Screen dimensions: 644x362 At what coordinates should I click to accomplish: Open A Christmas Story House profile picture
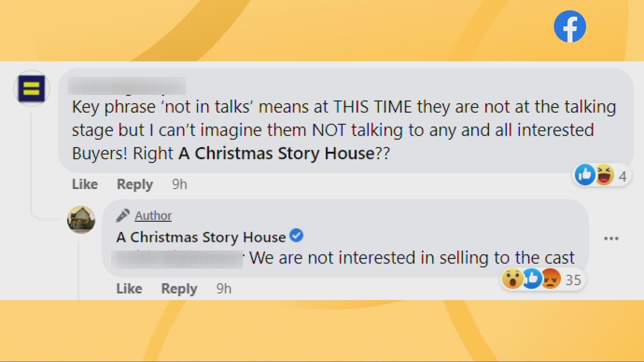pos(81,220)
